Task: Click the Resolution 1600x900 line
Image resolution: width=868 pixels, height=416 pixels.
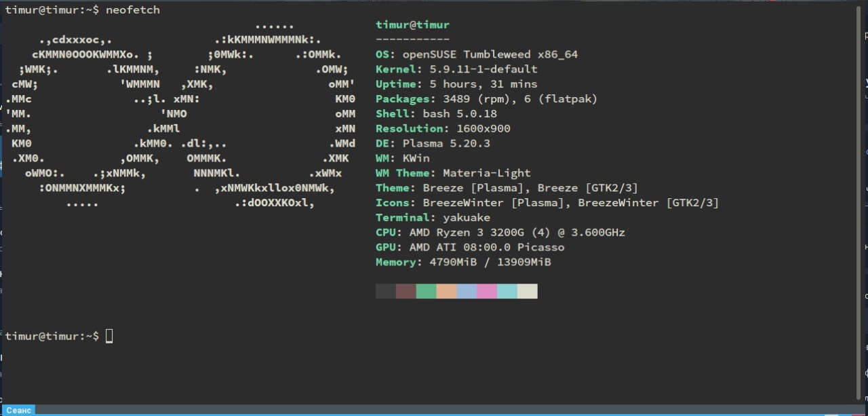Action: coord(443,128)
